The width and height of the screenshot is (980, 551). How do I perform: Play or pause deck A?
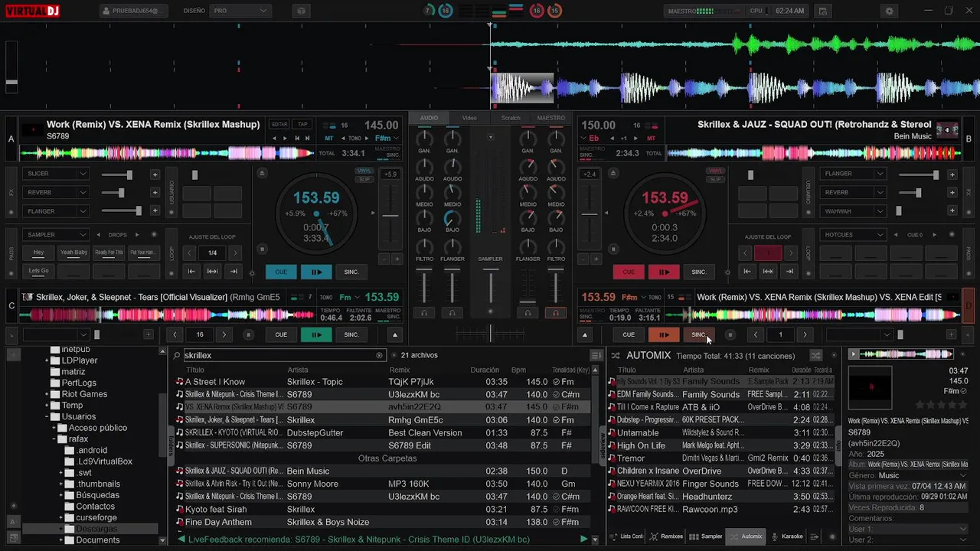coord(316,272)
